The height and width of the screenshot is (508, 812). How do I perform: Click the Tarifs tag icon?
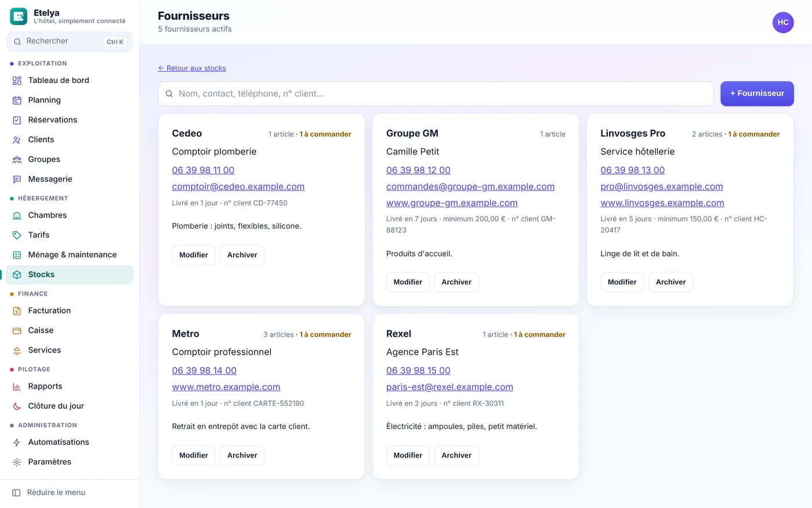click(x=17, y=235)
